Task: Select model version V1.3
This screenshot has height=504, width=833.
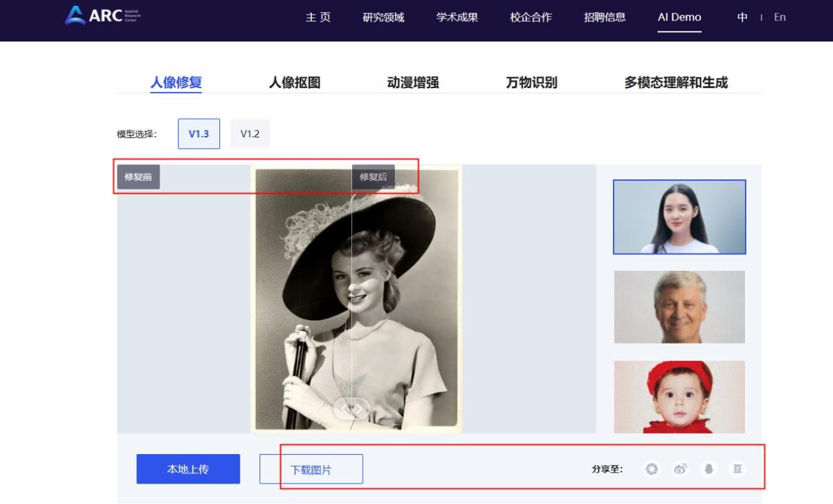Action: (x=199, y=134)
